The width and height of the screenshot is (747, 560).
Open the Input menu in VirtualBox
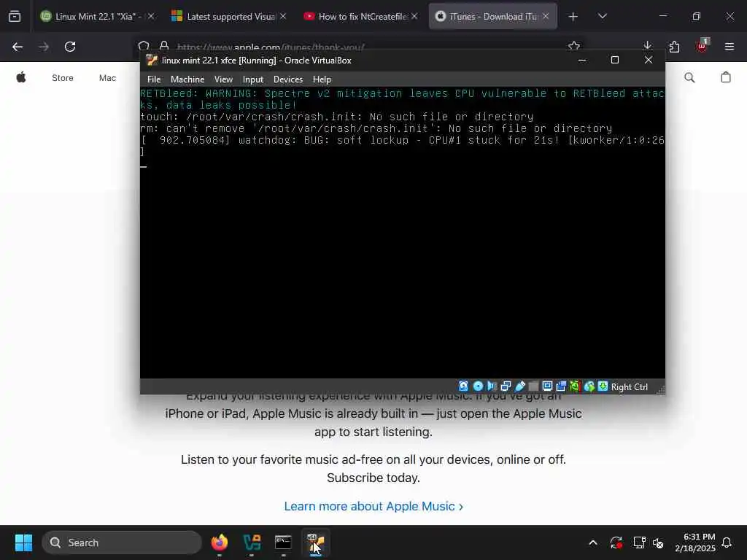tap(253, 79)
